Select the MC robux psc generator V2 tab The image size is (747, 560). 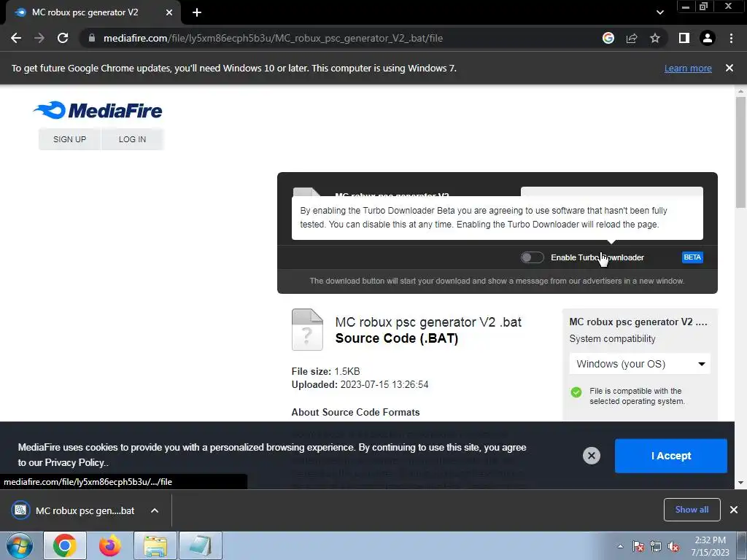(93, 12)
